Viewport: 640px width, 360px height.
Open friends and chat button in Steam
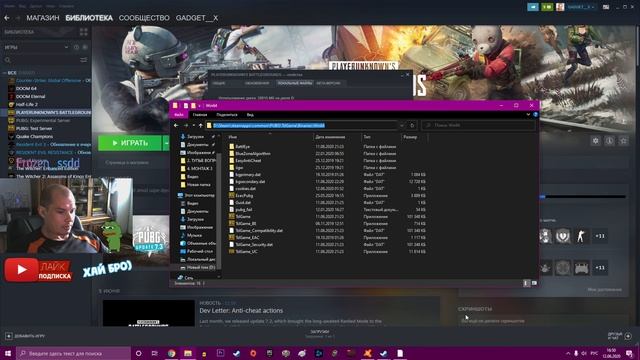coord(620,336)
